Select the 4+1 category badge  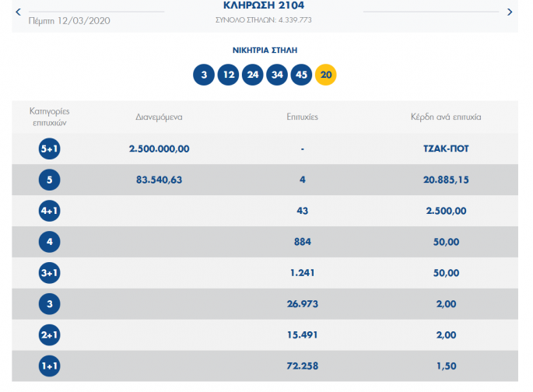[51, 211]
